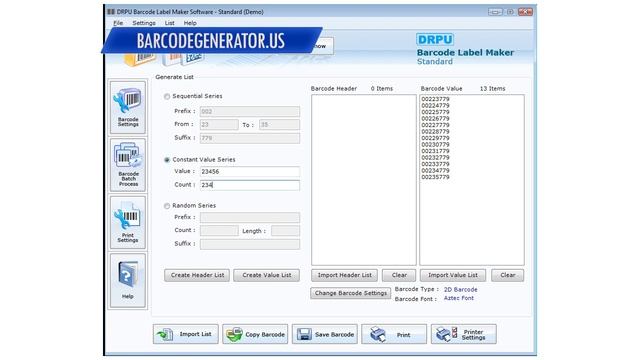Click Change Barcode Settings button
This screenshot has height=360, width=640.
point(351,293)
